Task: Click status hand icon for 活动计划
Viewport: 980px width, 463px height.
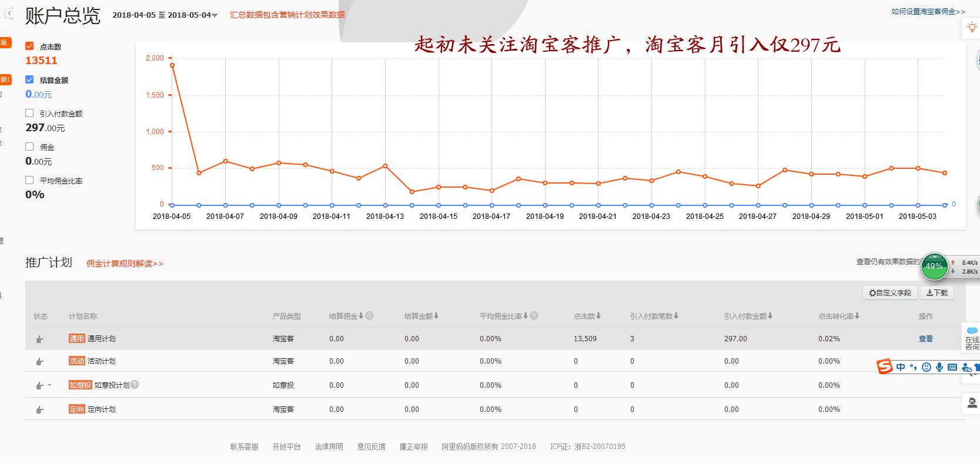Action: 40,361
